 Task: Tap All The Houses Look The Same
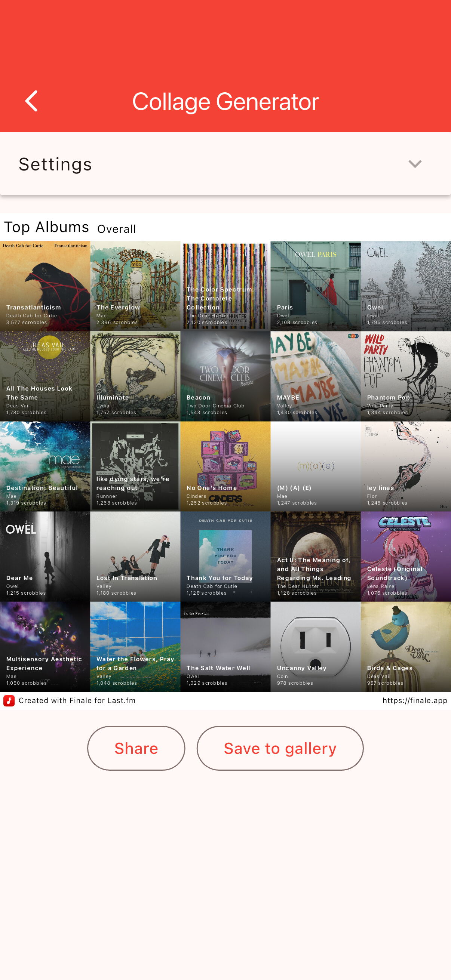(45, 376)
